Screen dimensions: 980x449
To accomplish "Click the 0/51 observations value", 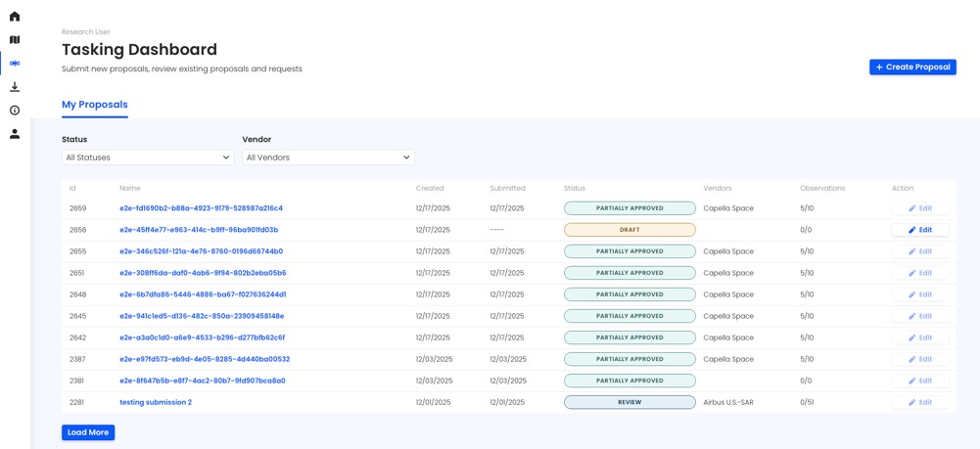I will (x=807, y=402).
